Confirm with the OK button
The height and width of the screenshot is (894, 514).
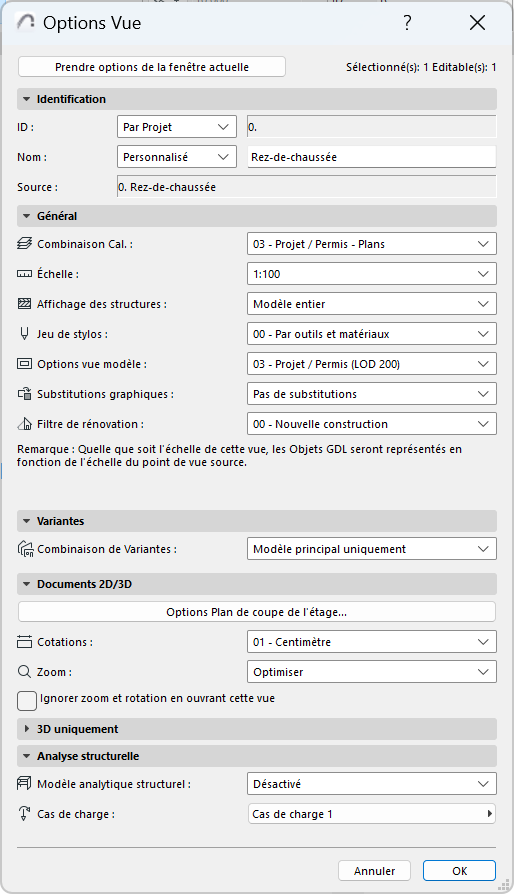[459, 871]
